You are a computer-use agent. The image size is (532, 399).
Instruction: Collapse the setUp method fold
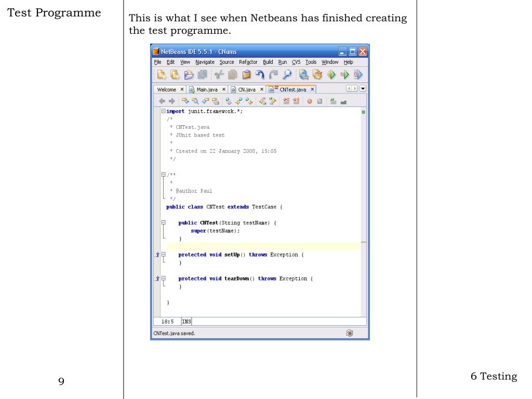(x=163, y=255)
